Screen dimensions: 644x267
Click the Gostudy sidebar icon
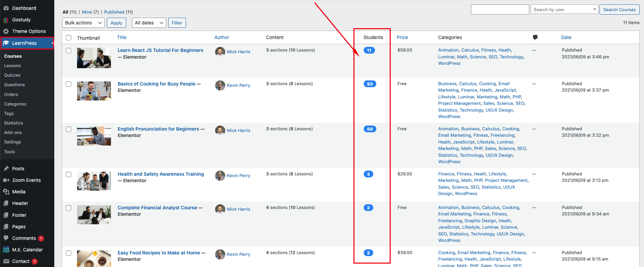pos(6,20)
